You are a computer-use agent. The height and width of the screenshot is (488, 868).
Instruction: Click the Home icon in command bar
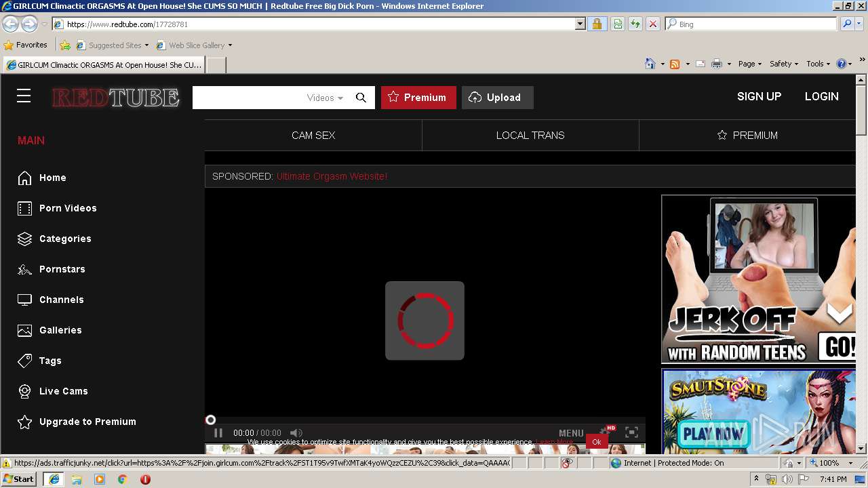[650, 64]
